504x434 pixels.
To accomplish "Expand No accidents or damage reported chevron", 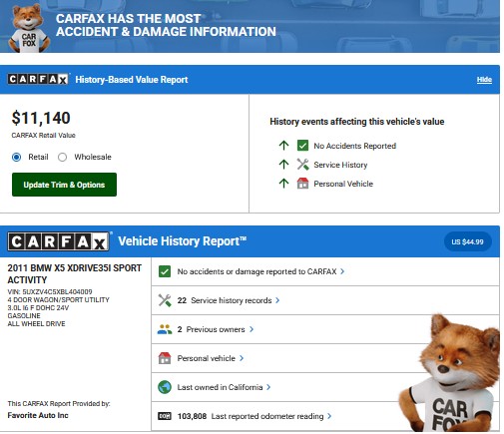I will (x=342, y=271).
